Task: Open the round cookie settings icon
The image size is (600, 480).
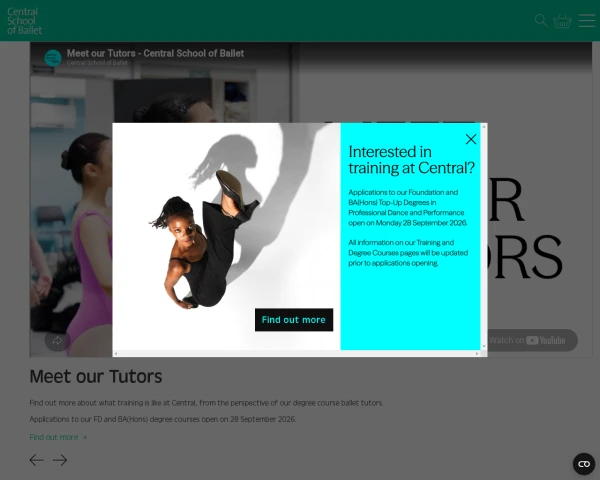Action: pyautogui.click(x=584, y=464)
